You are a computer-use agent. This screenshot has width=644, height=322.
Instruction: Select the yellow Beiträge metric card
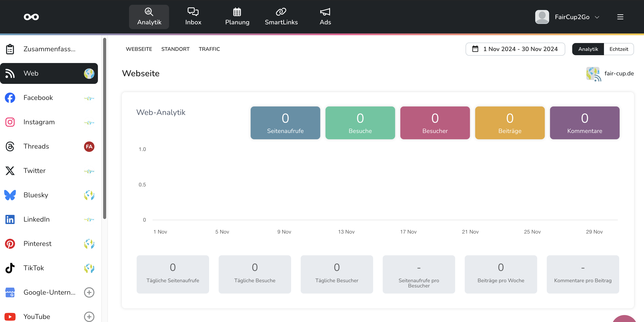510,123
